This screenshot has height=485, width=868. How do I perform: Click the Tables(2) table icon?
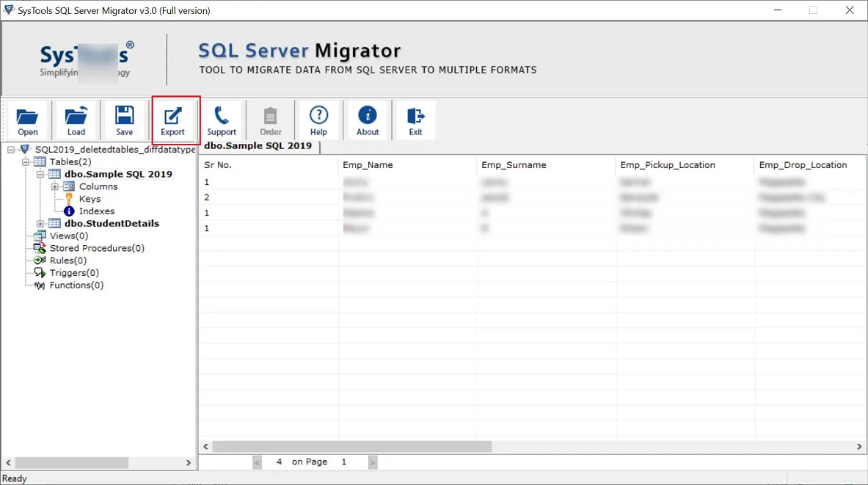pos(40,161)
